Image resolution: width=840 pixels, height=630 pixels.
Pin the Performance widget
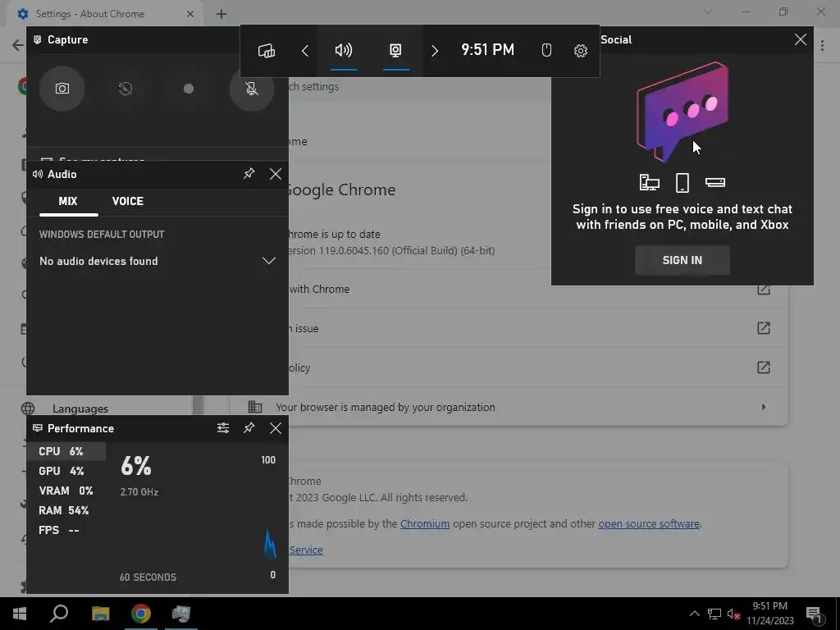[x=249, y=427]
